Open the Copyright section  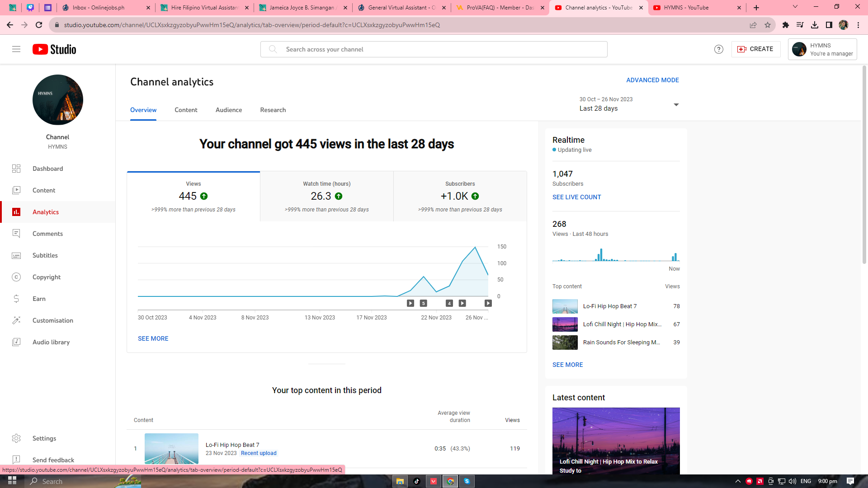click(x=46, y=277)
